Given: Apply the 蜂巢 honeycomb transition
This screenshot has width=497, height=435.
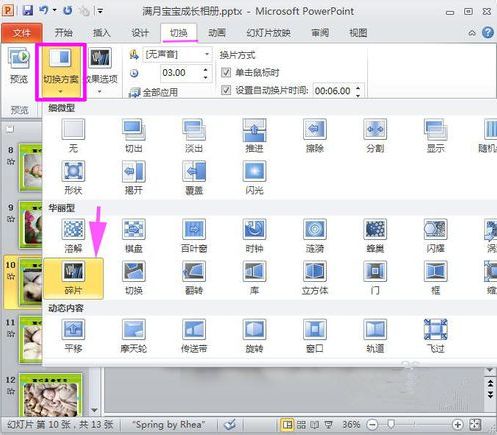Looking at the screenshot, I should (x=375, y=236).
